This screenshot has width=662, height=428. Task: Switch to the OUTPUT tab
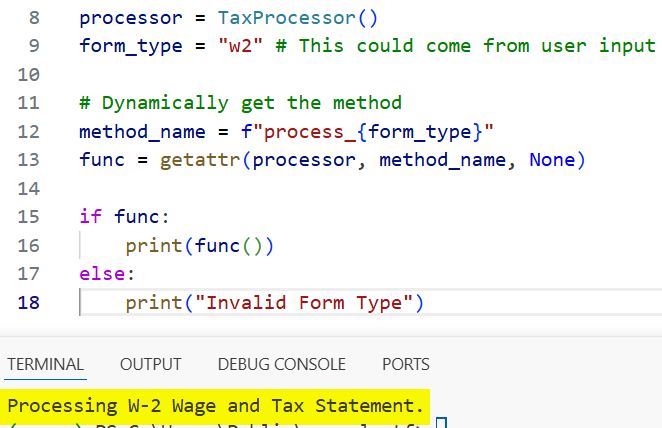(151, 364)
